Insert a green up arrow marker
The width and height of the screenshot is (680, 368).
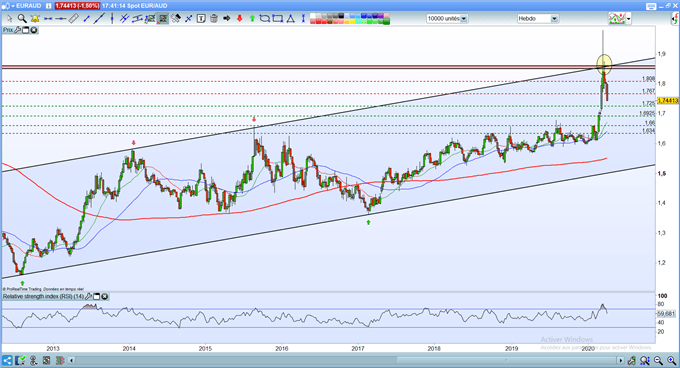pyautogui.click(x=252, y=19)
